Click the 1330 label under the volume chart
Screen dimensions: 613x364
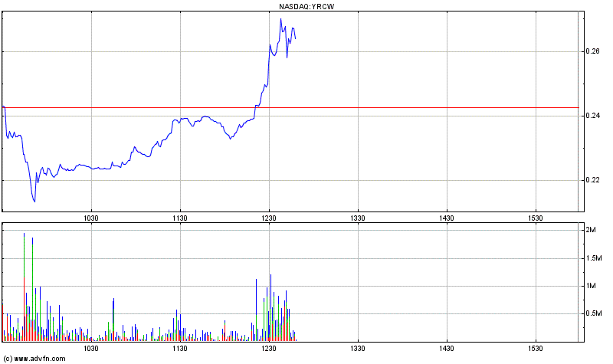[x=358, y=349]
